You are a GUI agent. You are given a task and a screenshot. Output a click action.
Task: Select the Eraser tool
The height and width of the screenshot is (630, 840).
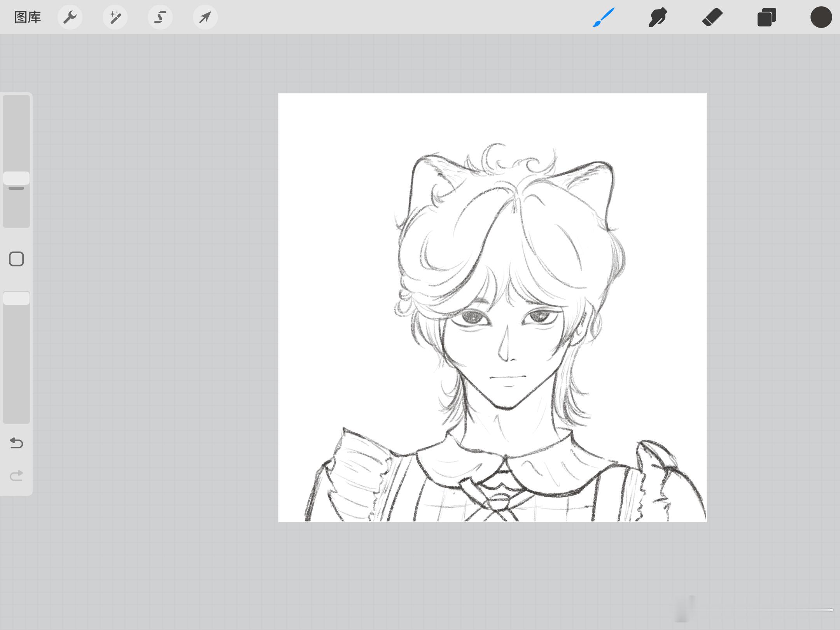[712, 17]
